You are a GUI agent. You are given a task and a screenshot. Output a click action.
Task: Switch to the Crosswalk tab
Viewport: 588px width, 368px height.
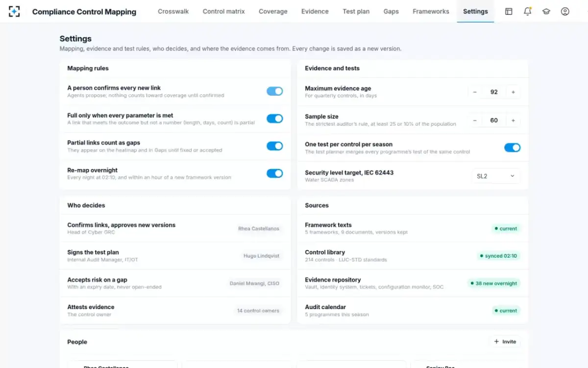pos(173,11)
